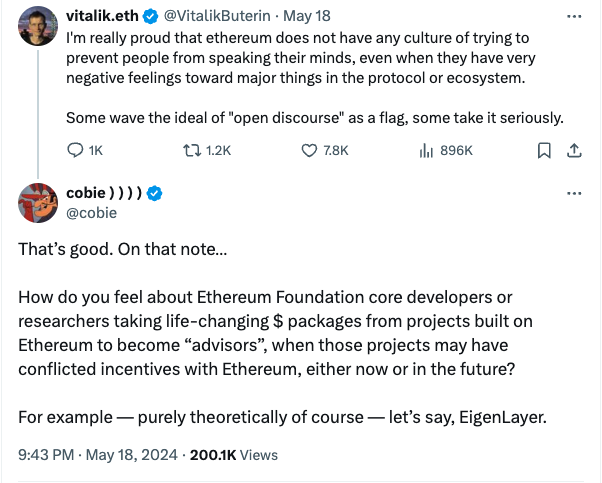Like the tweet using the heart icon
This screenshot has width=602, height=483.
point(310,150)
